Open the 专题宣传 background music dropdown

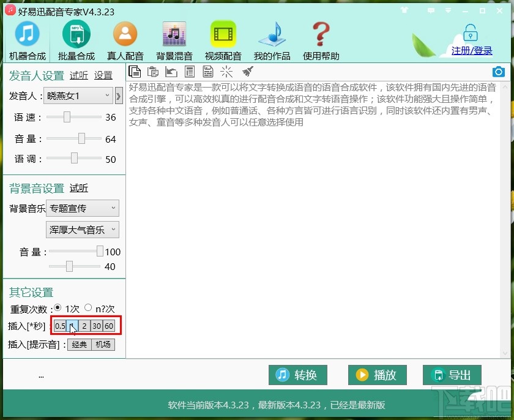click(82, 208)
